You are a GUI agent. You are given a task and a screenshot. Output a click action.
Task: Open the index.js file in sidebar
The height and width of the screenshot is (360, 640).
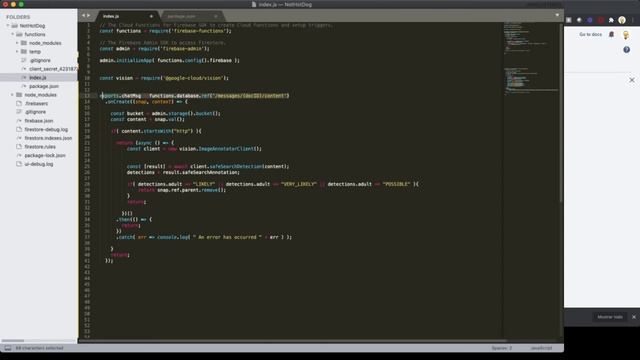coord(38,78)
